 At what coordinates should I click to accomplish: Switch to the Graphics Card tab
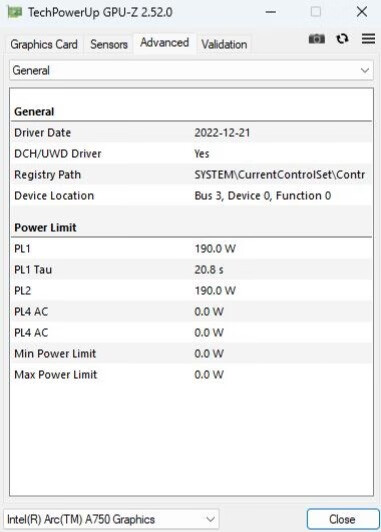pos(44,44)
